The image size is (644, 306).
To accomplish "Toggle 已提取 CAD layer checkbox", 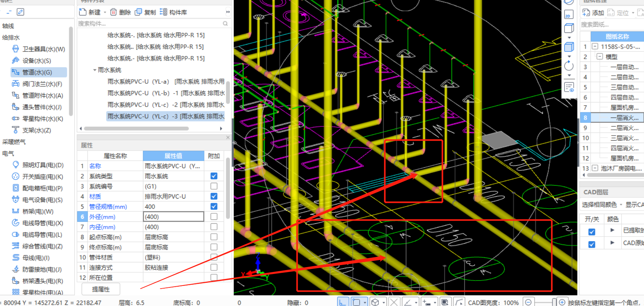I will tap(592, 232).
